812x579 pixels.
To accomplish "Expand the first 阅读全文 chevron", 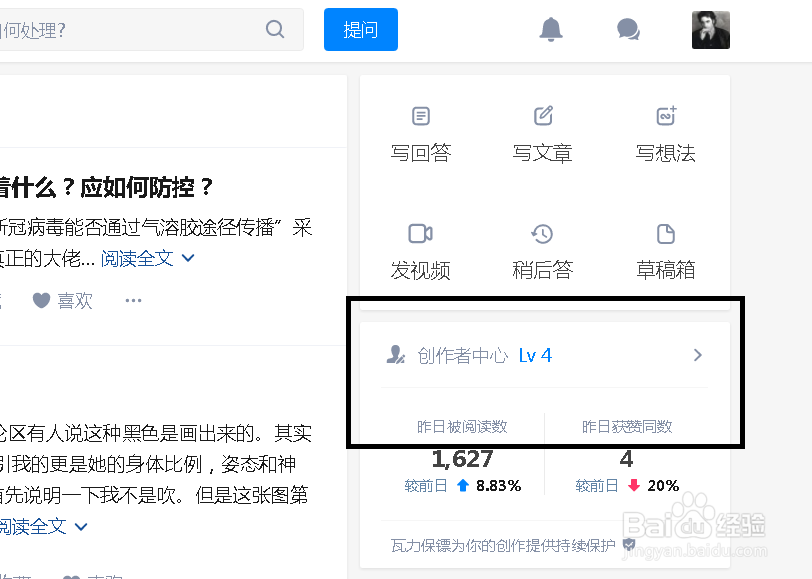I will click(x=189, y=258).
